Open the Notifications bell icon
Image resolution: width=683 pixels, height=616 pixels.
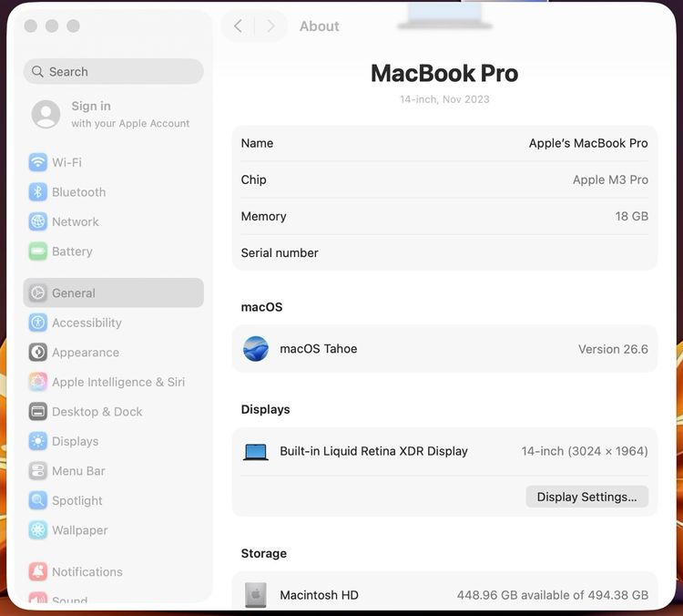click(38, 571)
